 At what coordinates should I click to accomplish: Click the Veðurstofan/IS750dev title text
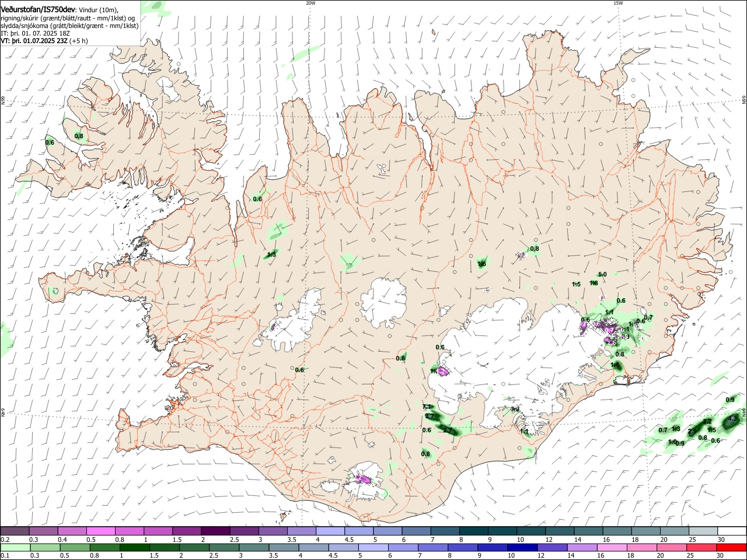pyautogui.click(x=38, y=10)
